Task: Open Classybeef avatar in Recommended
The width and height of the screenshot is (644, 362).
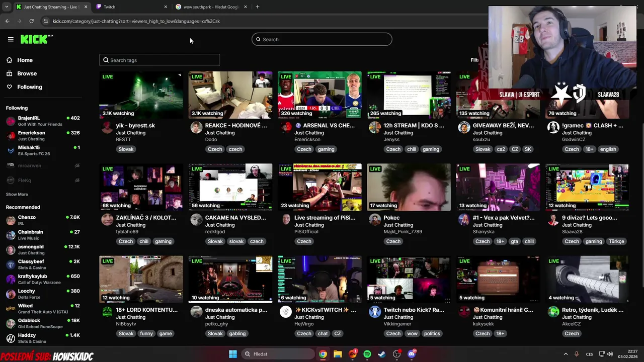Action: 11,264
